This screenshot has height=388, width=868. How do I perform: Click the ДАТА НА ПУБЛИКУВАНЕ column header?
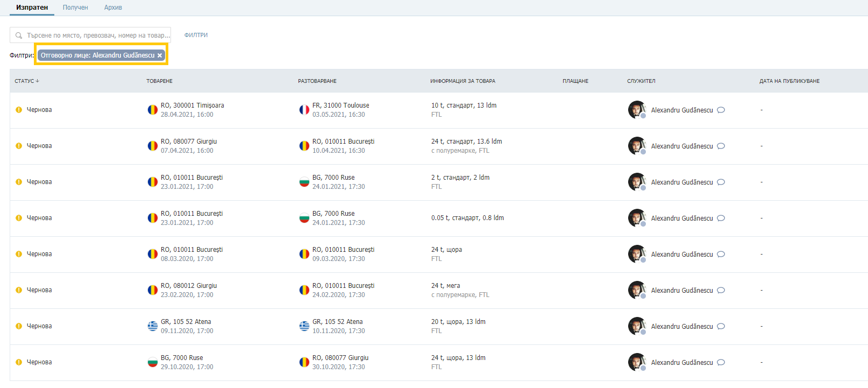coord(789,81)
